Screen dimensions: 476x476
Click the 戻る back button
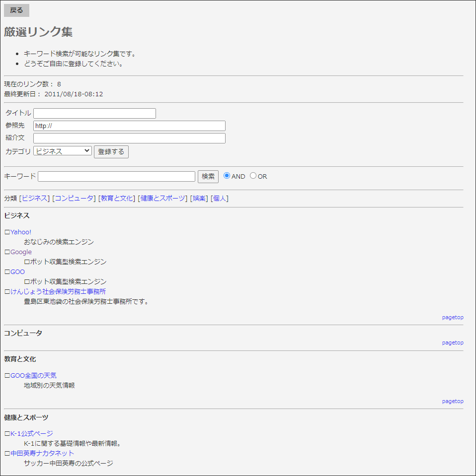tap(16, 10)
